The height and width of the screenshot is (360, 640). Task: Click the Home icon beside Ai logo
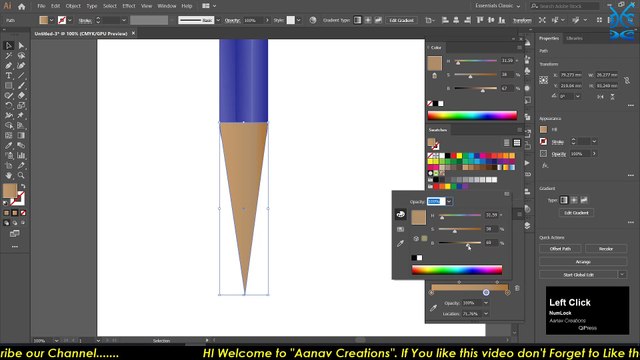[21, 6]
